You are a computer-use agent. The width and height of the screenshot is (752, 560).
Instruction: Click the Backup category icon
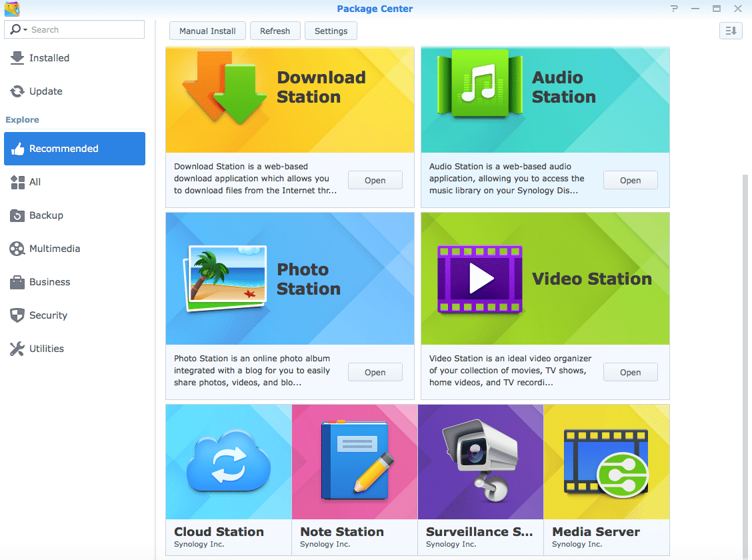17,216
